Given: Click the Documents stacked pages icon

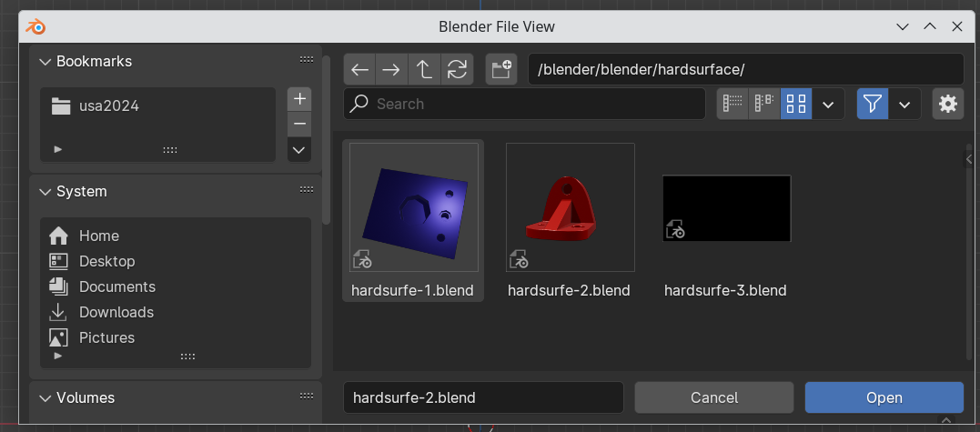Looking at the screenshot, I should (x=58, y=286).
